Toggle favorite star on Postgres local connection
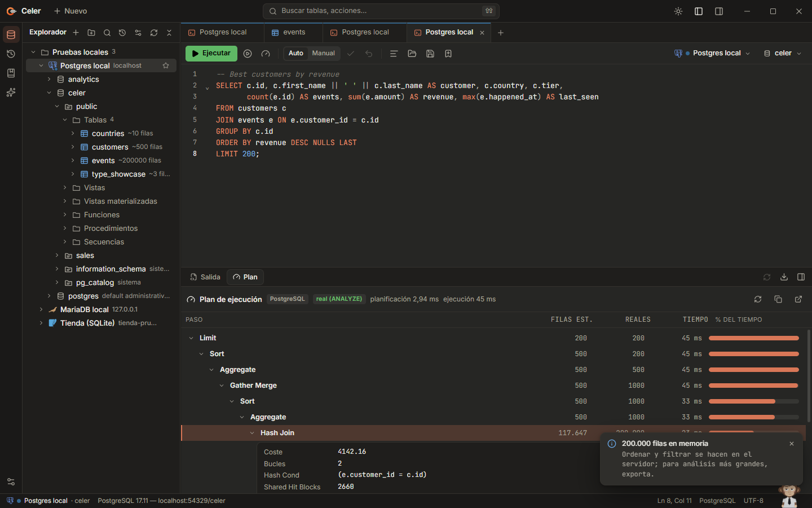The width and height of the screenshot is (812, 508). tap(166, 65)
